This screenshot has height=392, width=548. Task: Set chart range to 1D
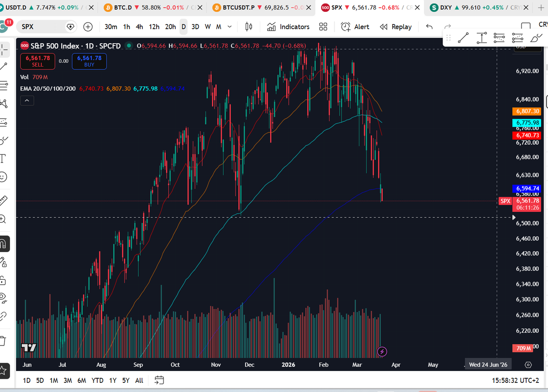click(27, 380)
